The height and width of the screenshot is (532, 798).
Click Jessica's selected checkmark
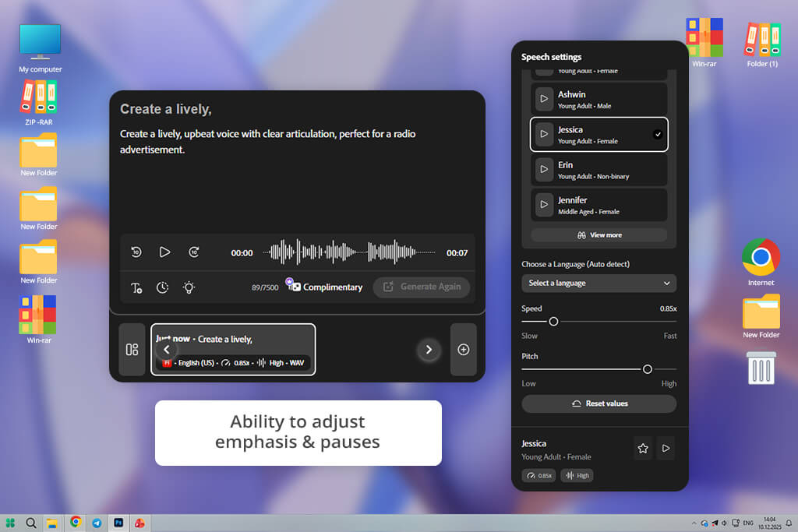coord(658,135)
